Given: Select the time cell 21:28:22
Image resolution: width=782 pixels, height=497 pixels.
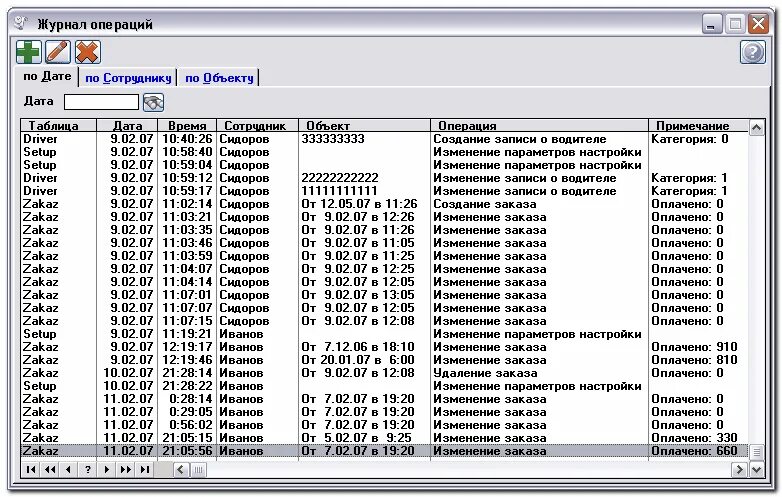Looking at the screenshot, I should [187, 386].
